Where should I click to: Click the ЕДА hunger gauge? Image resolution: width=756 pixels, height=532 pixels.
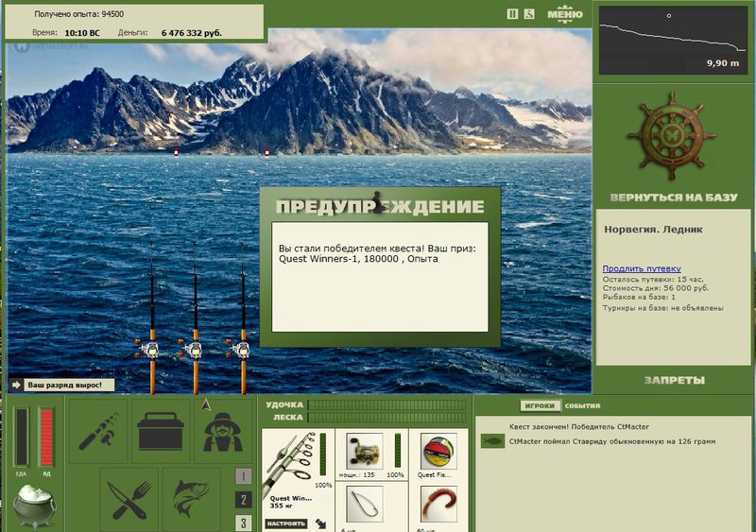click(x=21, y=437)
